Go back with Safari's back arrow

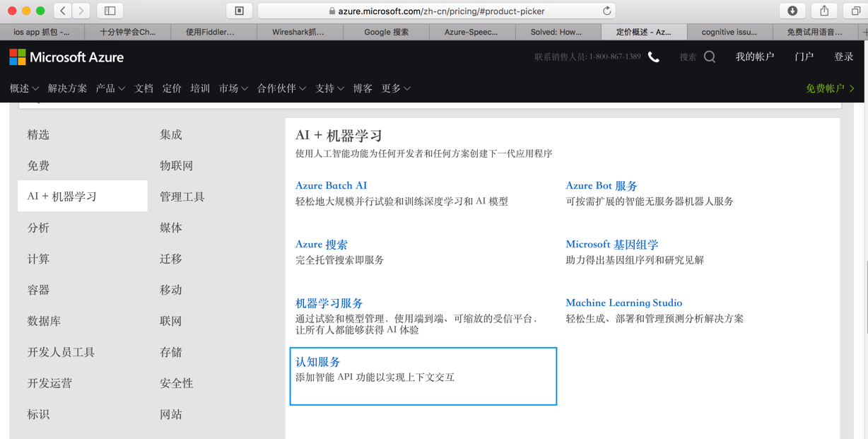point(64,11)
